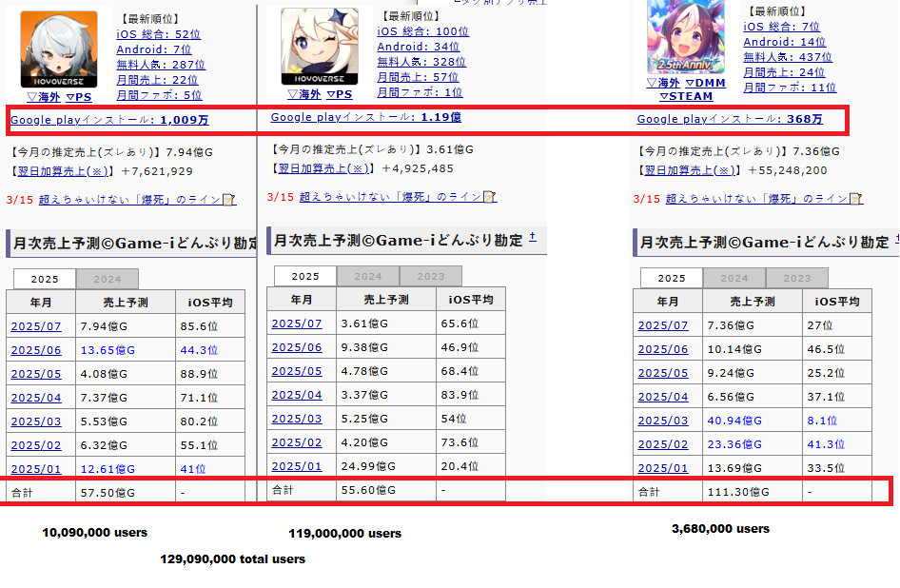The image size is (900, 588).
Task: Open 翌日加算売上(※) link beside +55,248,200
Action: (690, 170)
